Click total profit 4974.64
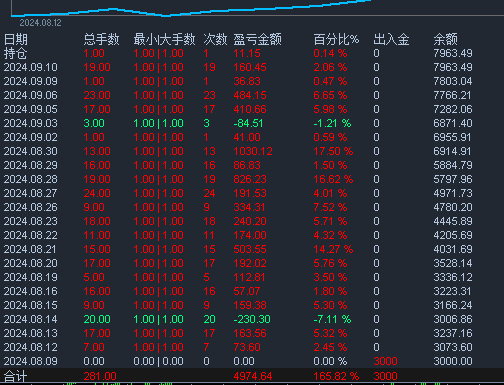 click(x=253, y=376)
